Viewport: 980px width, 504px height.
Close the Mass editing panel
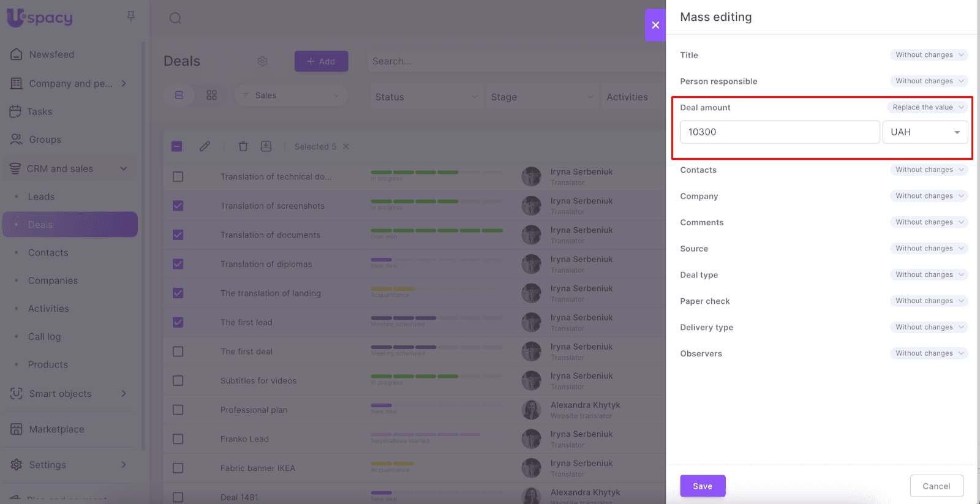tap(655, 25)
